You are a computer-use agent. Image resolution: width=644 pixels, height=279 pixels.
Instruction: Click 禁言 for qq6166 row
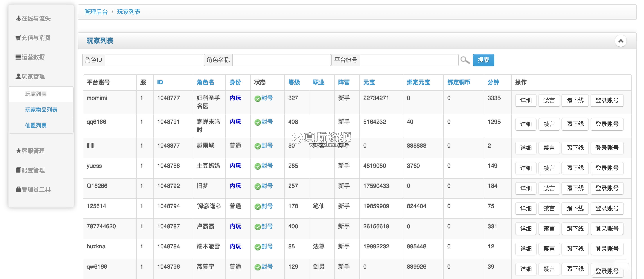point(549,124)
